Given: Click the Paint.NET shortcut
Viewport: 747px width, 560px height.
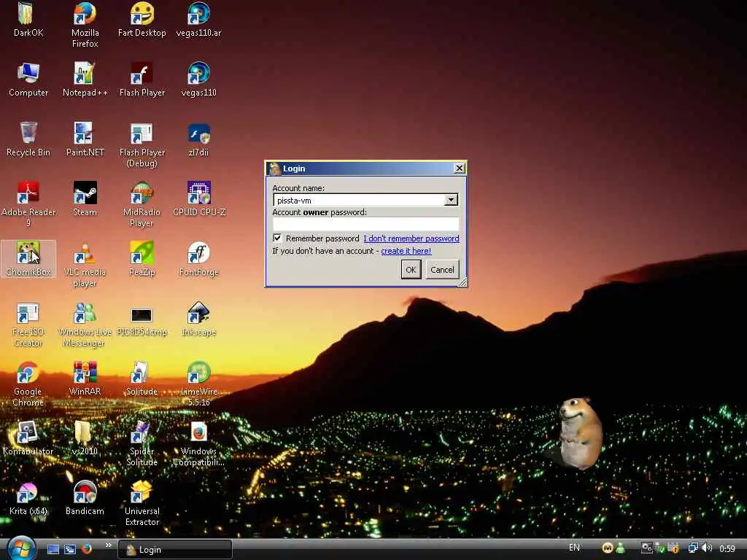Looking at the screenshot, I should click(x=85, y=133).
